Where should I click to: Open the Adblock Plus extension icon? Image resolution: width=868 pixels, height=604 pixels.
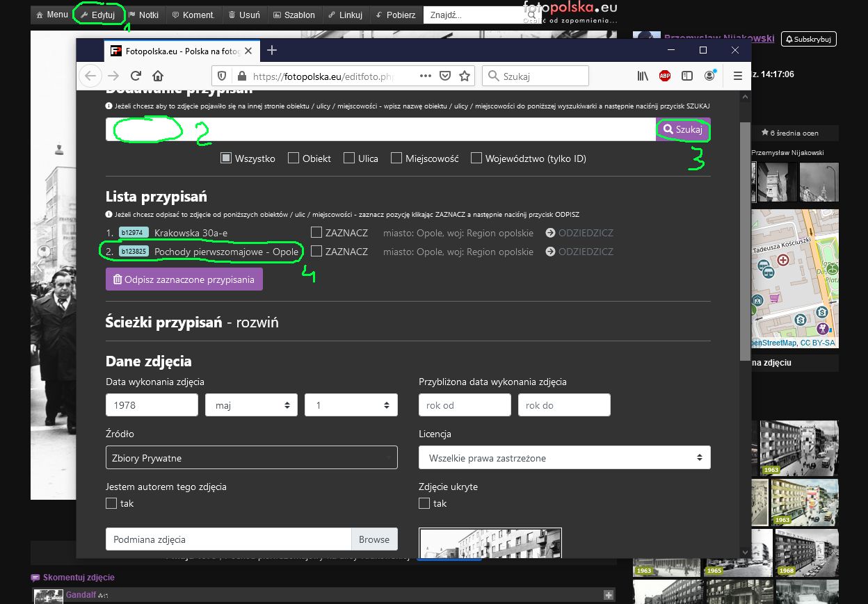pyautogui.click(x=665, y=76)
